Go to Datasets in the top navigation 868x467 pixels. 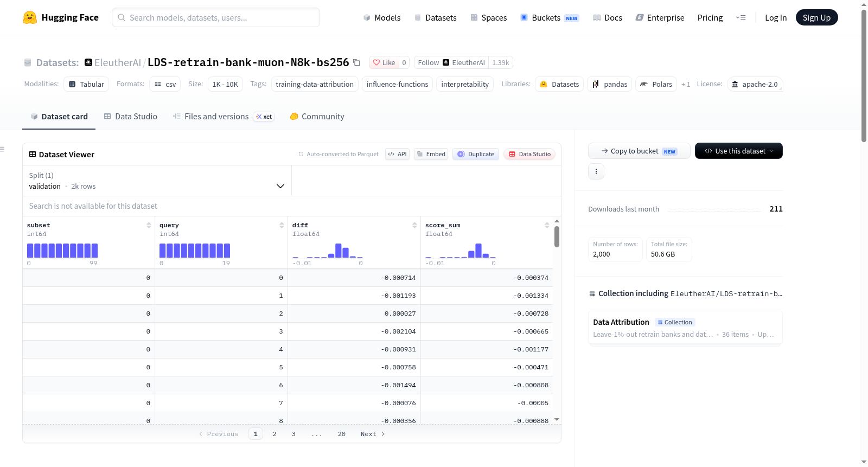(x=435, y=17)
